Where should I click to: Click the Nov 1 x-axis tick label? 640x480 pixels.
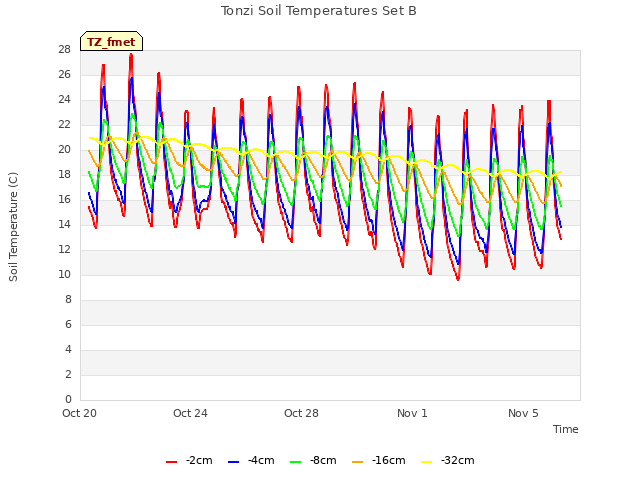[412, 413]
